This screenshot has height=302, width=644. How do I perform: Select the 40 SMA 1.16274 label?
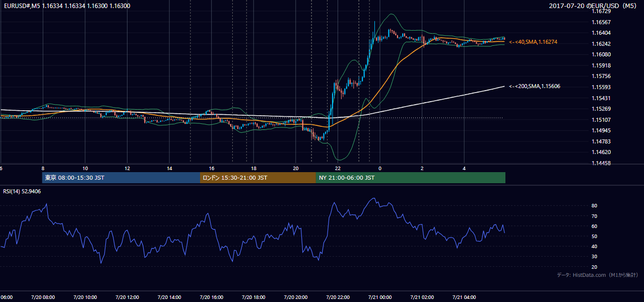[x=533, y=42]
